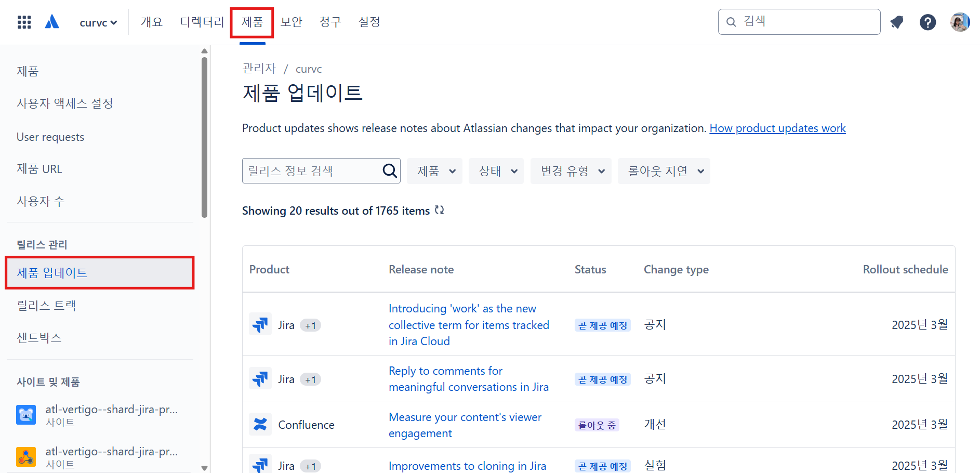Click the 실험 change type cell
The image size is (980, 473).
click(x=655, y=465)
